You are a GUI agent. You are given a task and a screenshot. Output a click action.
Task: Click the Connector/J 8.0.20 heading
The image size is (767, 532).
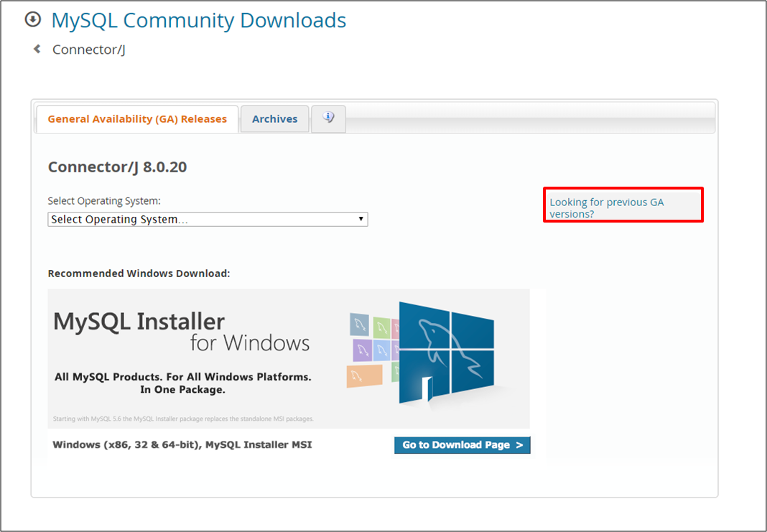[x=117, y=167]
